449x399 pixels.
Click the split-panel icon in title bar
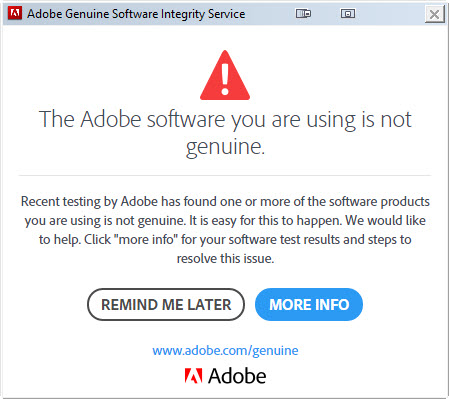303,13
